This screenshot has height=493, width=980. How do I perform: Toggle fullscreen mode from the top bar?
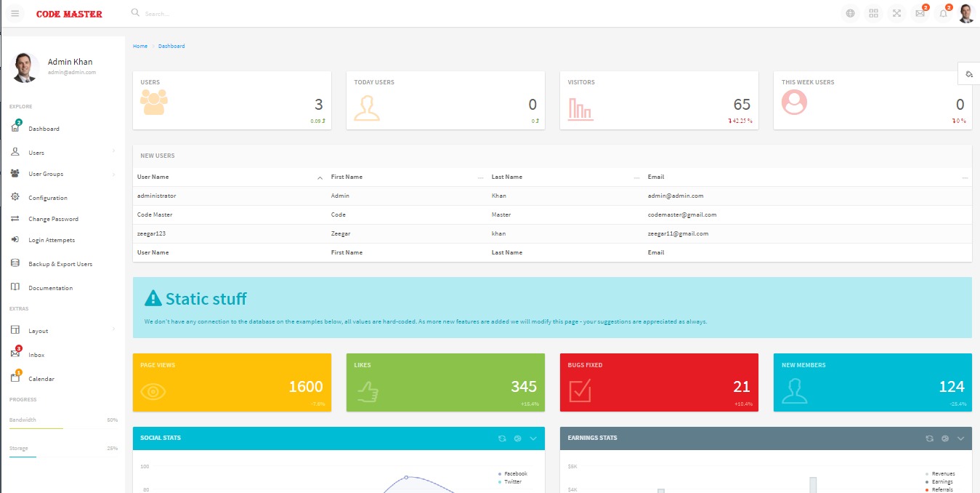click(x=896, y=13)
